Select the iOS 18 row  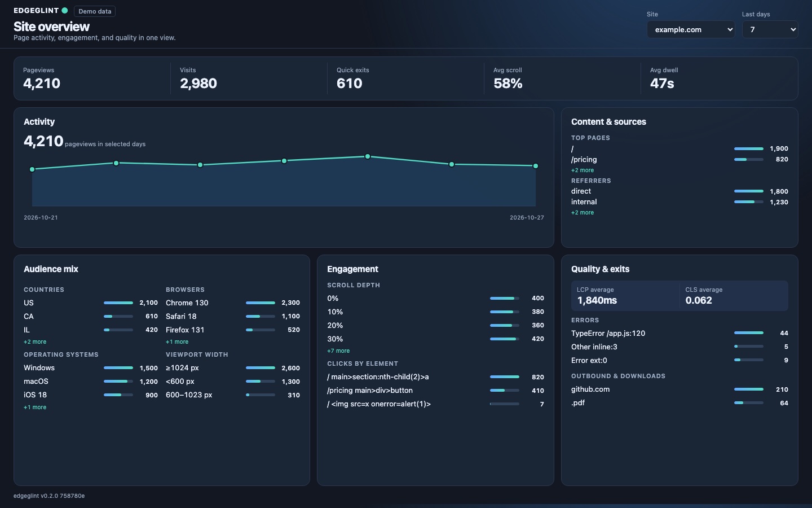(91, 395)
